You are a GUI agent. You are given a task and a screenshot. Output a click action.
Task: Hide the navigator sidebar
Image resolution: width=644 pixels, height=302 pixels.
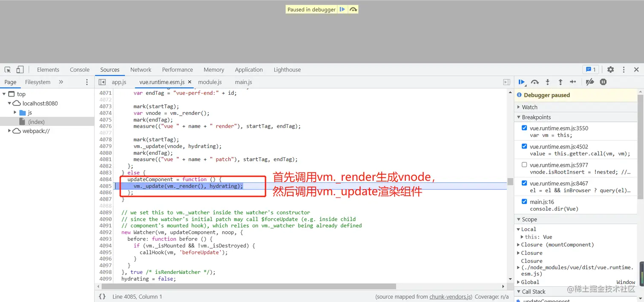click(x=102, y=82)
